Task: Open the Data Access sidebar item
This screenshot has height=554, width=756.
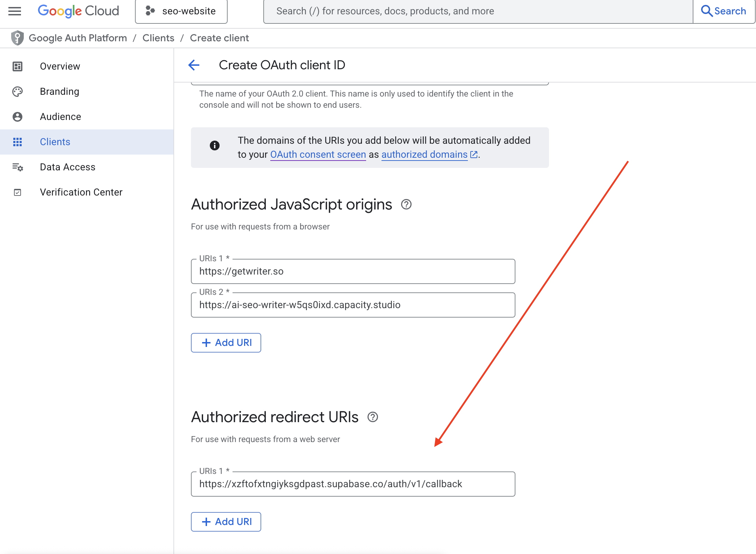Action: (87, 167)
